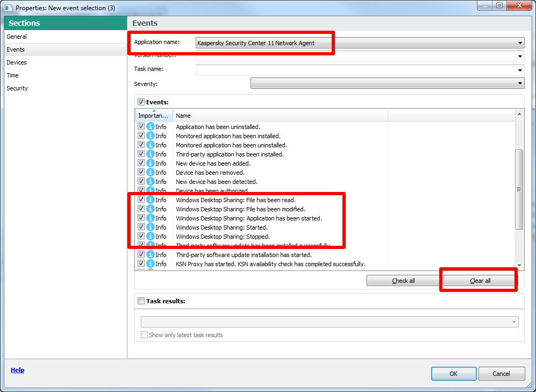Click info icon beside 'Monitored application has been uninstalled'
The image size is (536, 392).
pyautogui.click(x=151, y=145)
